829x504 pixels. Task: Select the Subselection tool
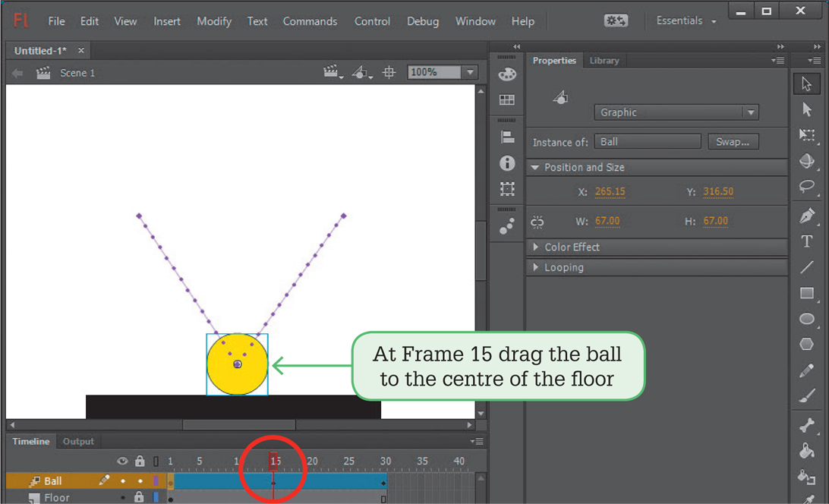pos(806,109)
